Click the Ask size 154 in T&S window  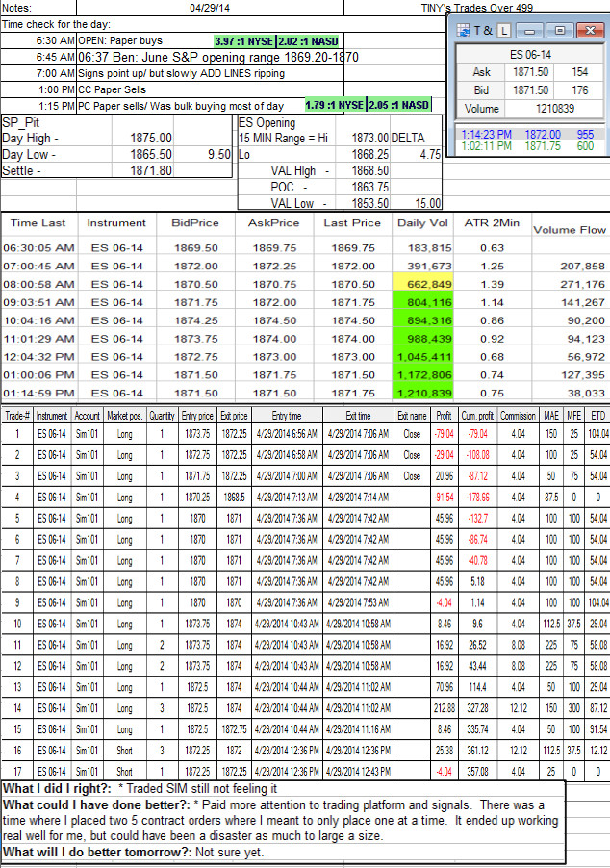579,72
